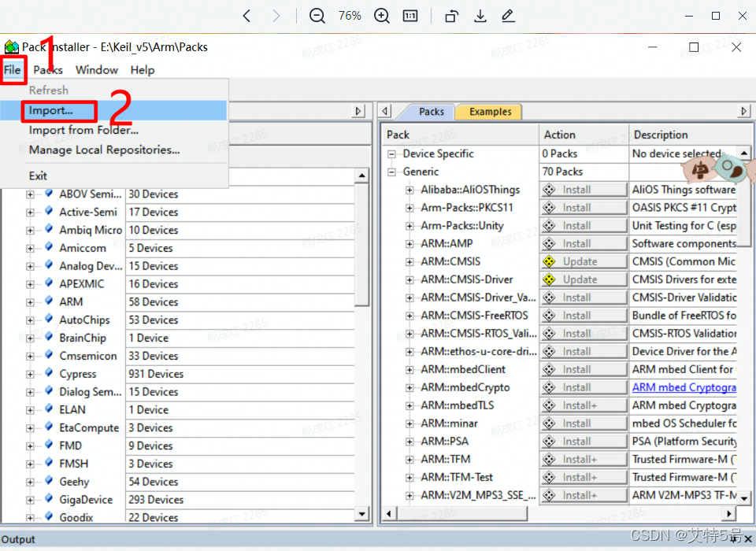Install the ARM::AMP pack
This screenshot has height=551, width=756.
584,244
